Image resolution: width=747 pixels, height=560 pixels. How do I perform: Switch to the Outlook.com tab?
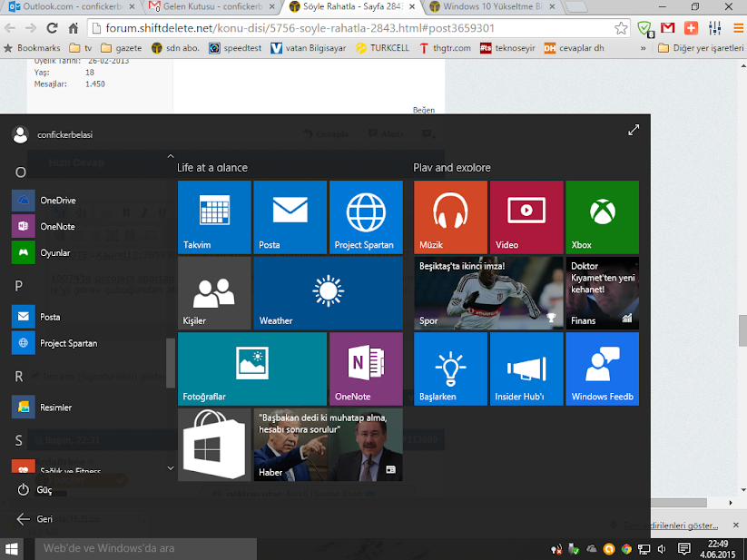click(72, 7)
